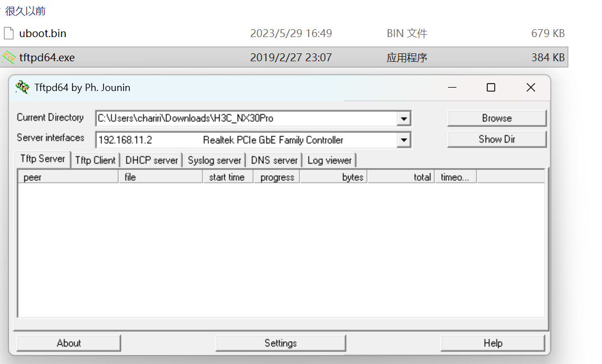The height and width of the screenshot is (364, 602).
Task: Minimize the Tftpd64 window
Action: [451, 87]
